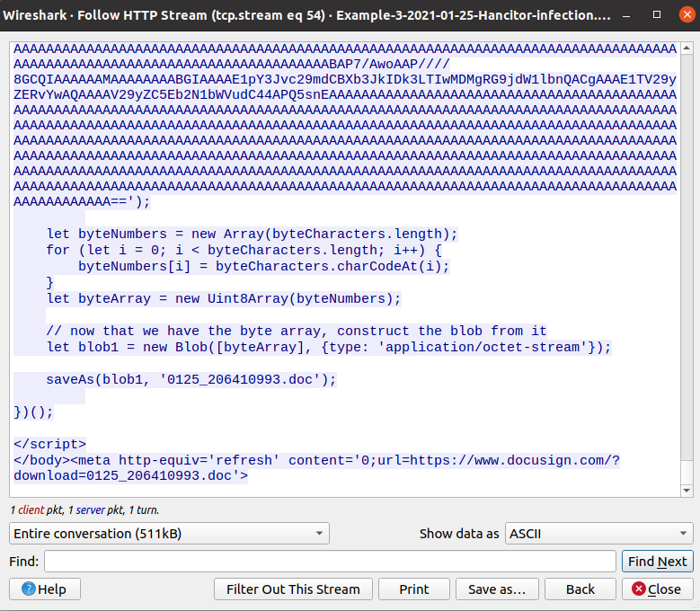The height and width of the screenshot is (611, 700).
Task: Click the scrollbar down arrow
Action: coord(687,491)
